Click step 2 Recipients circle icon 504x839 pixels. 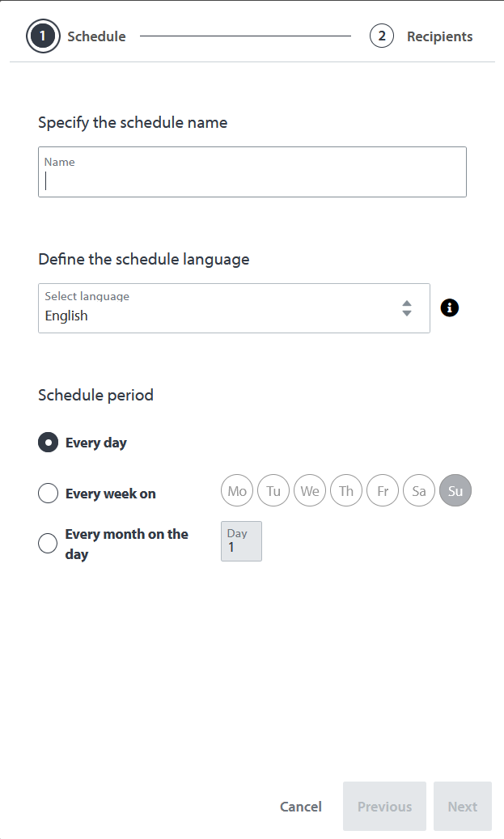pos(382,36)
